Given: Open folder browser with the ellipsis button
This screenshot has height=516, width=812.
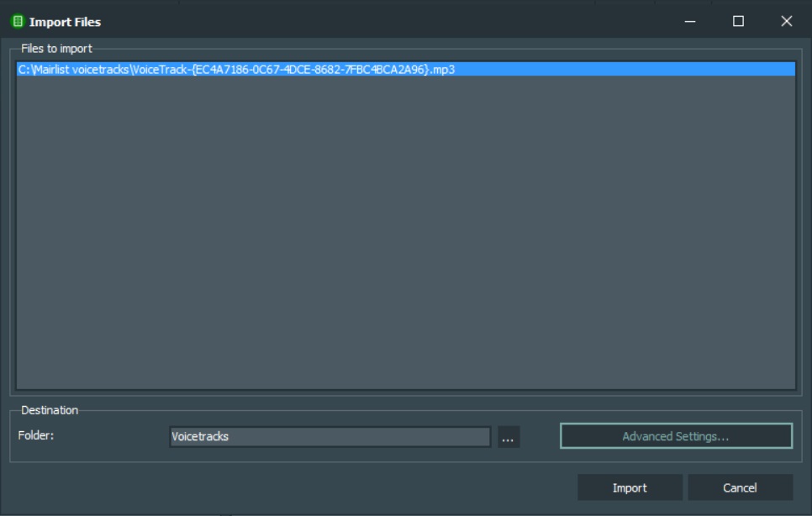Looking at the screenshot, I should 509,437.
